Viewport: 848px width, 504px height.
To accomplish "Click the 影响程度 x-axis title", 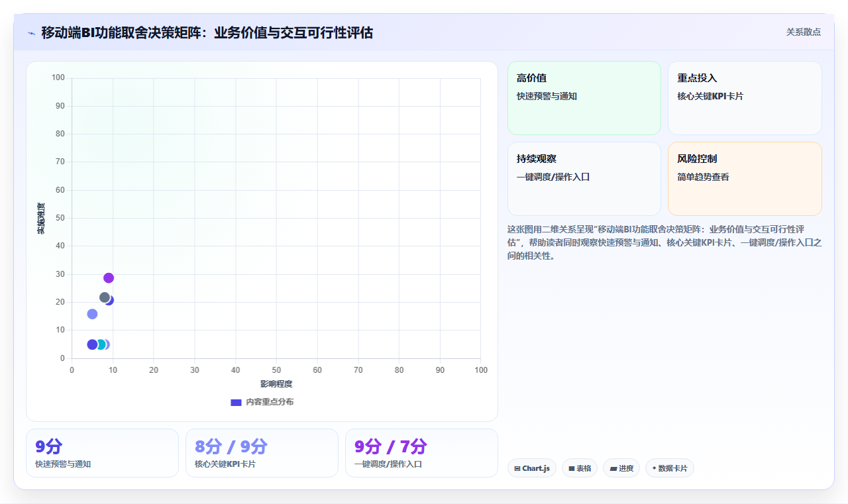I will coord(276,384).
